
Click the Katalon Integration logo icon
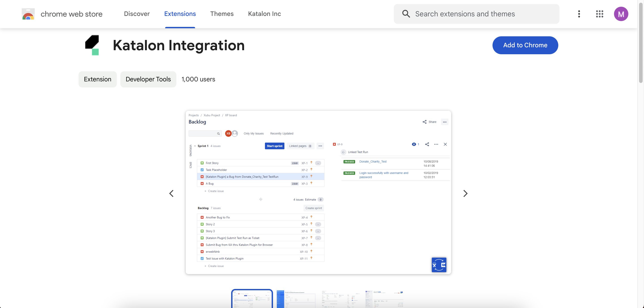(x=92, y=45)
